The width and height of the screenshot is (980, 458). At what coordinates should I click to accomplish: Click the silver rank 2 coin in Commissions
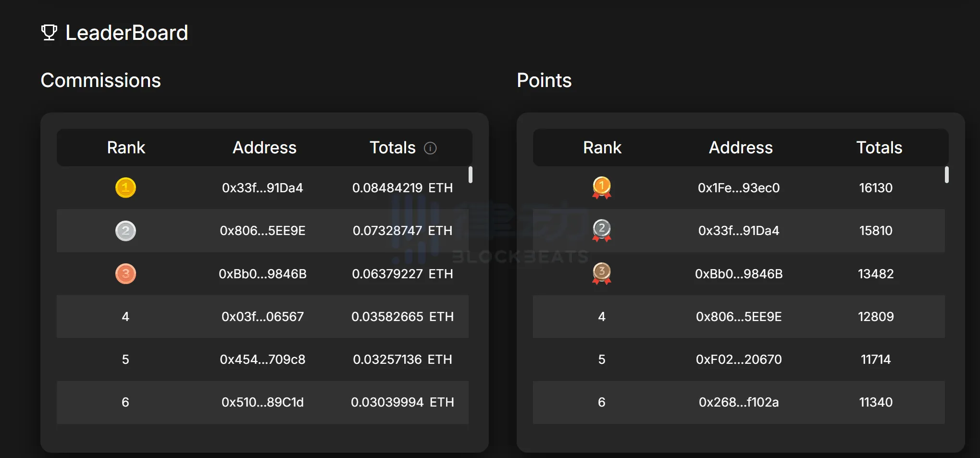pos(125,231)
